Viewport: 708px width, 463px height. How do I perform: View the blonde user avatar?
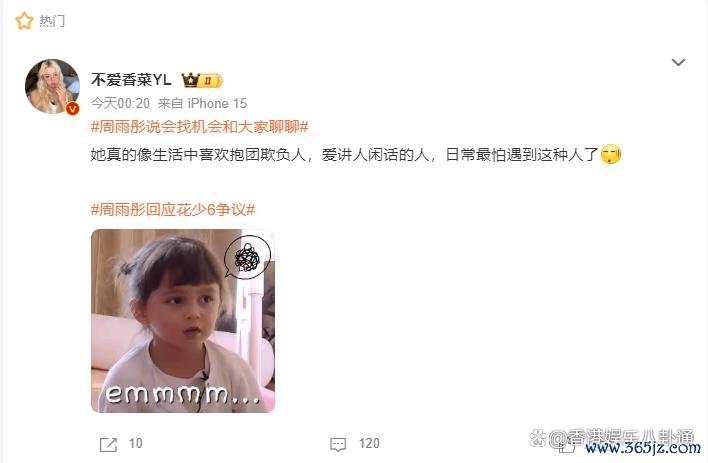pos(52,86)
